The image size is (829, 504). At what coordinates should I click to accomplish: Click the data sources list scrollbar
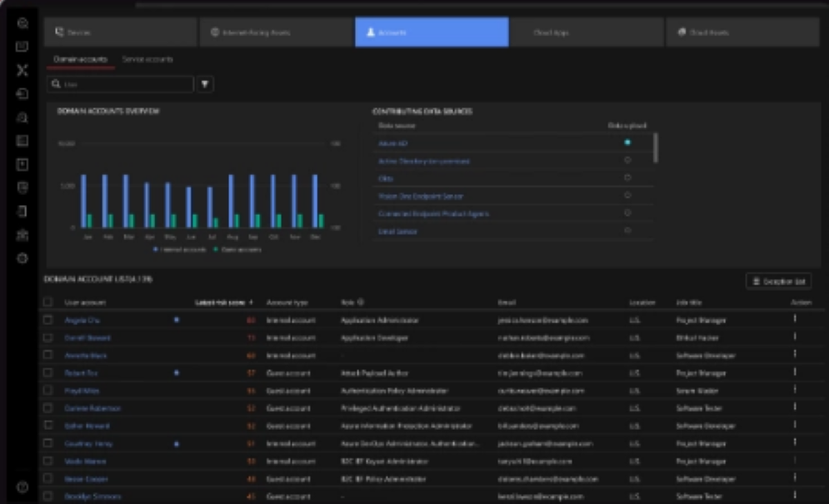(655, 147)
